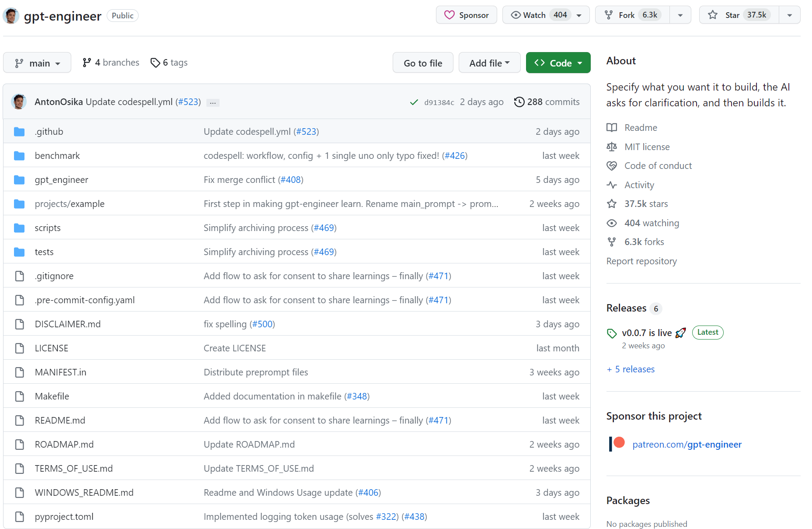This screenshot has height=529, width=812.
Task: Click the Readme book icon
Action: [612, 128]
